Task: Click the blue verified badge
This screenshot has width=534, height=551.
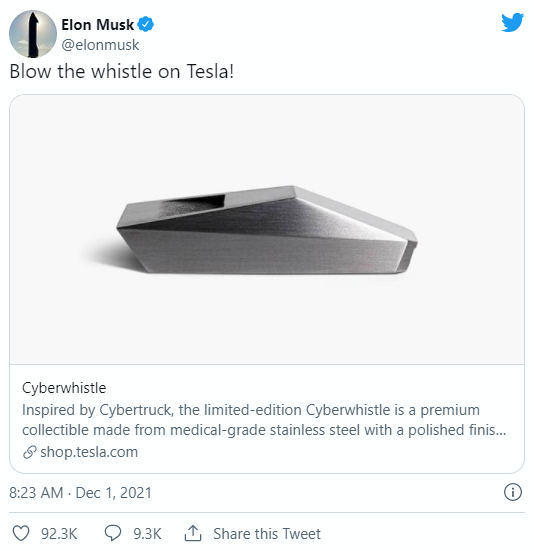Action: [x=145, y=24]
